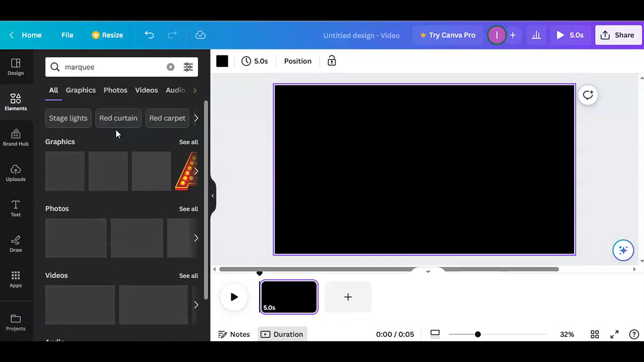Image resolution: width=644 pixels, height=362 pixels.
Task: Add a collaborator with plus icon
Action: tap(513, 35)
